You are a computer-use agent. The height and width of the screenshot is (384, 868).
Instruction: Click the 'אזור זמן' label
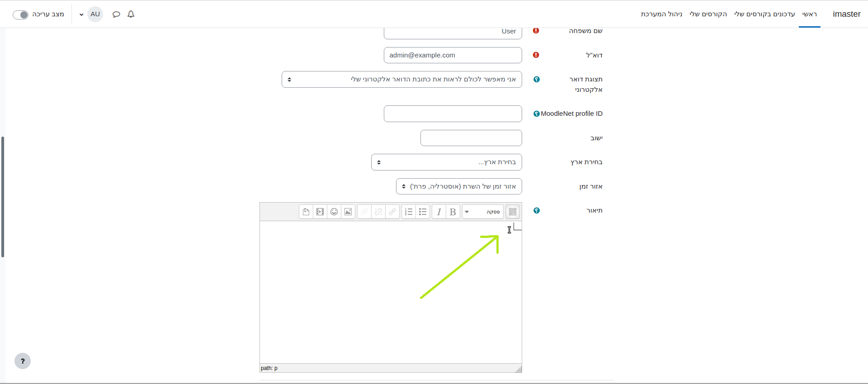[x=591, y=186]
